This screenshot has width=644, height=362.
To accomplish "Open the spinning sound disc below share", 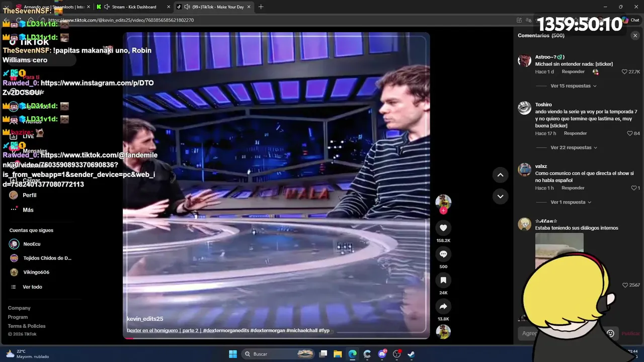I will tap(443, 332).
